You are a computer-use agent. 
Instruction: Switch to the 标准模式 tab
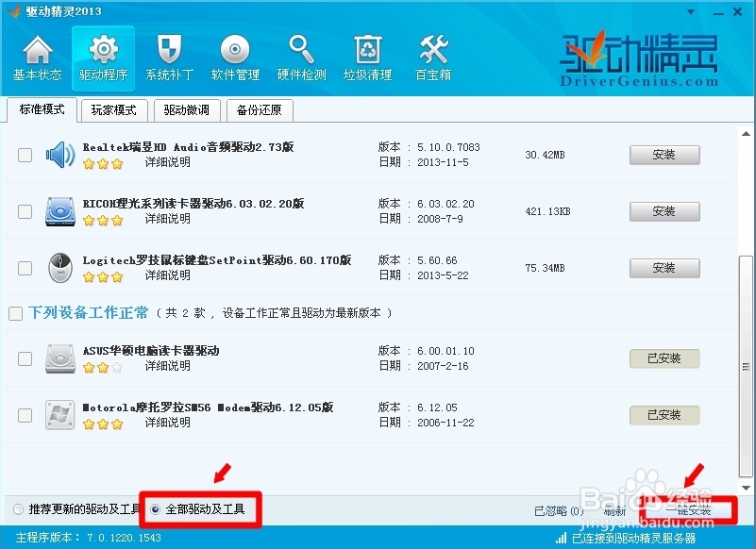point(42,109)
